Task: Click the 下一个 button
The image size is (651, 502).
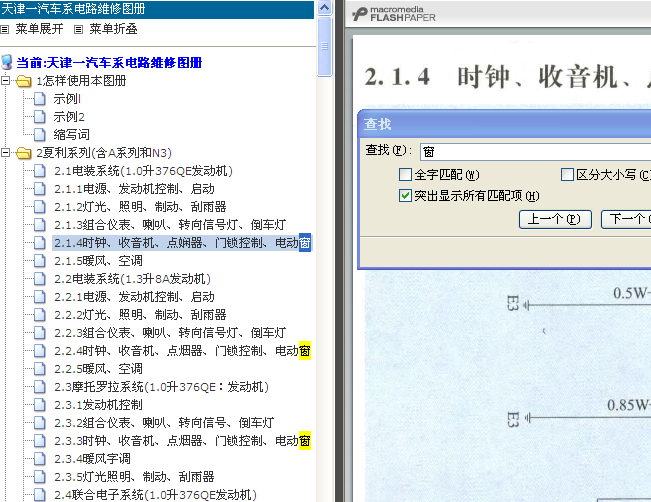Action: coord(626,219)
